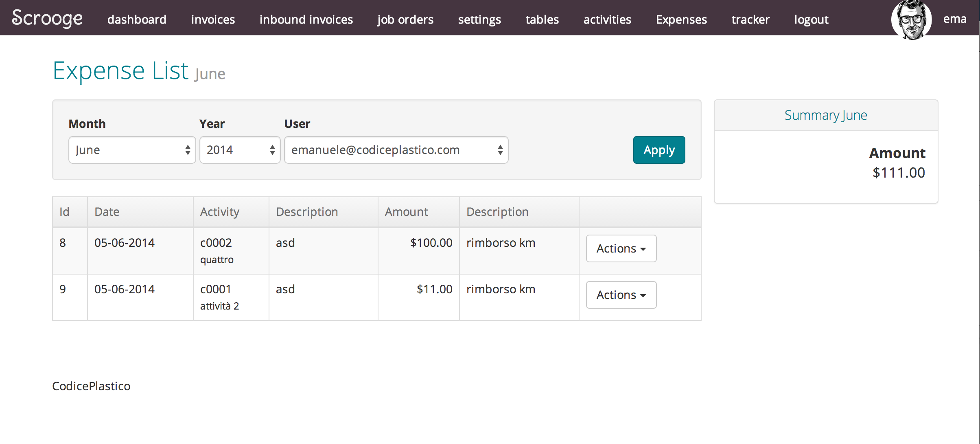Open Actions menu for expense 9
Viewport: 980px width, 444px height.
pyautogui.click(x=621, y=295)
